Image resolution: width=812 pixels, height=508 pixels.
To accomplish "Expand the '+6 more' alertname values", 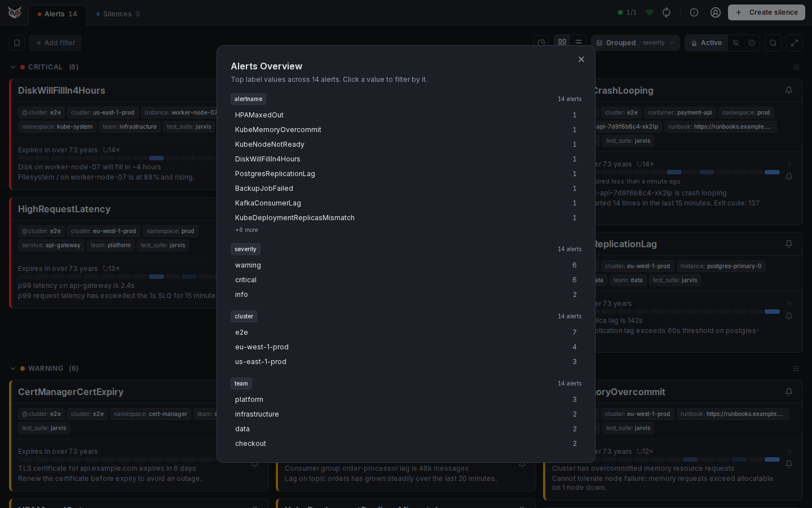I will point(246,230).
